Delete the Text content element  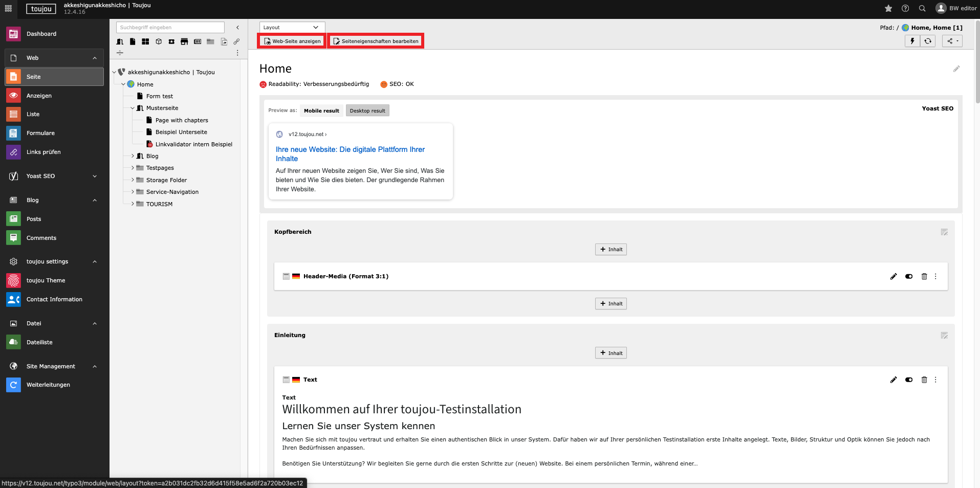click(924, 380)
